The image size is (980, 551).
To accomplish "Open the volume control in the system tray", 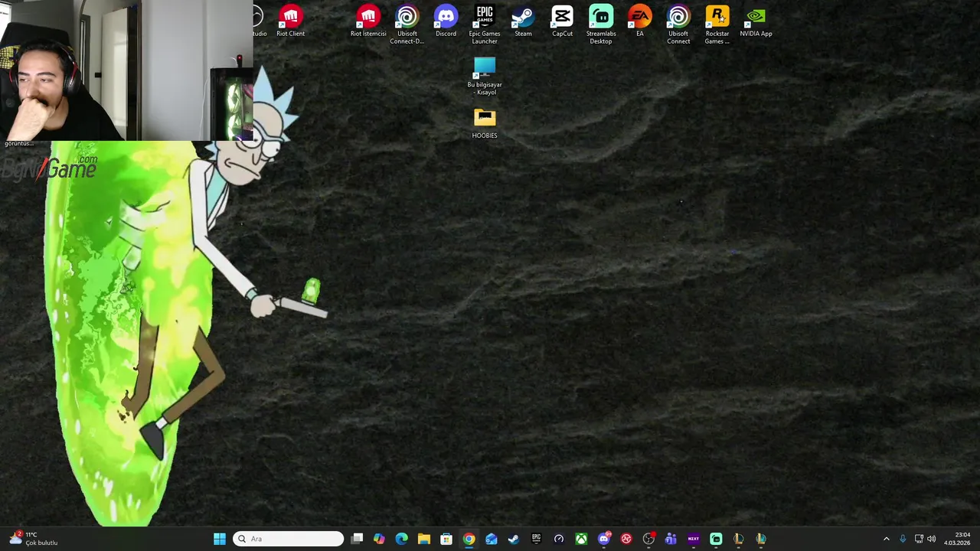I will [x=932, y=539].
